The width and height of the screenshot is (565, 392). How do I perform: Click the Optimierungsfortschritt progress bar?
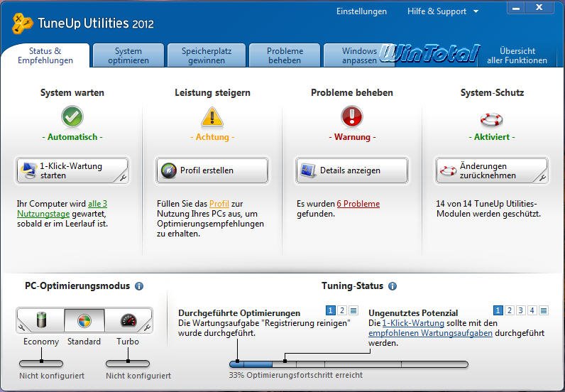coord(349,364)
